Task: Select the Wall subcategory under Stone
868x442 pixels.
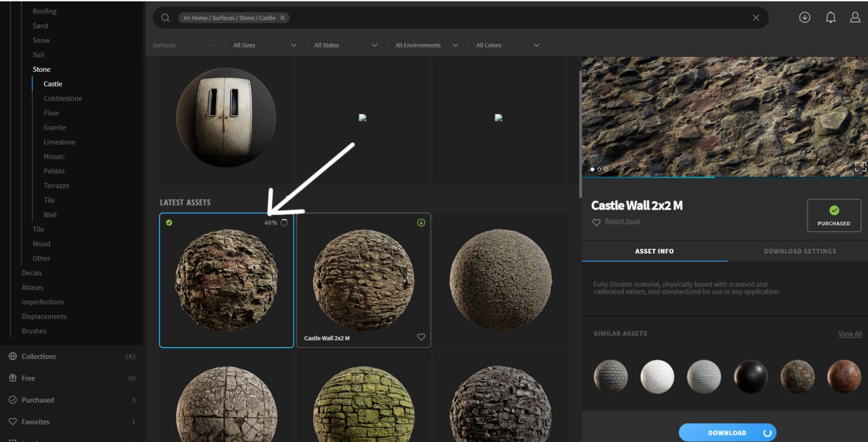Action: point(50,215)
